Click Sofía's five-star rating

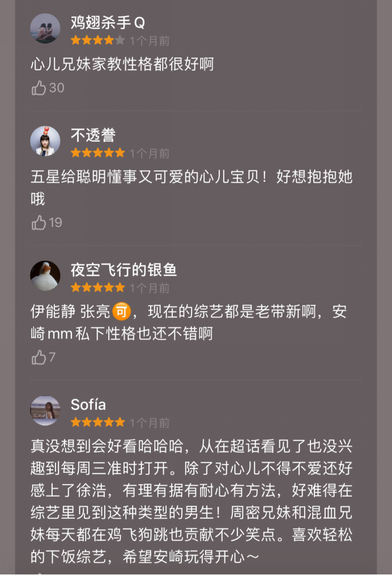97,422
